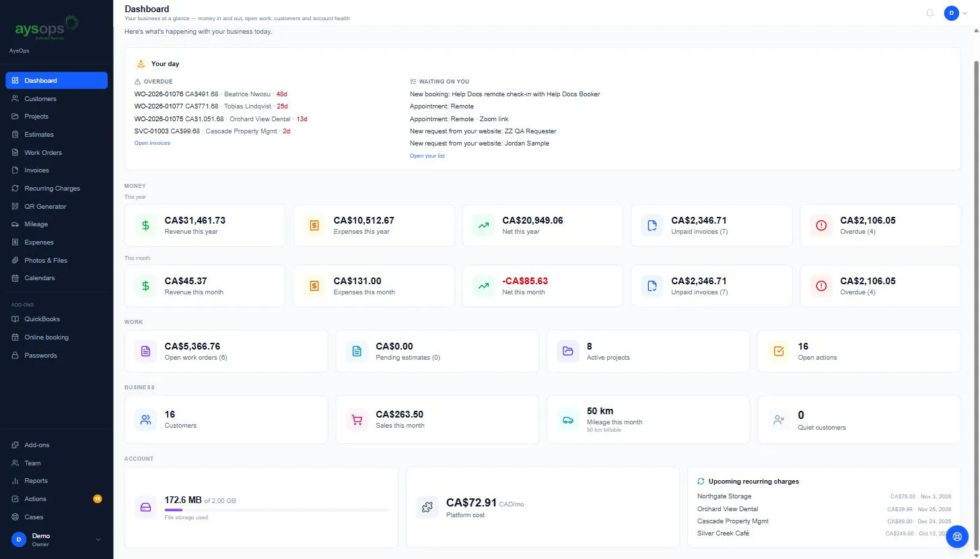Navigate to QR Generator
980x559 pixels.
[x=57, y=206]
